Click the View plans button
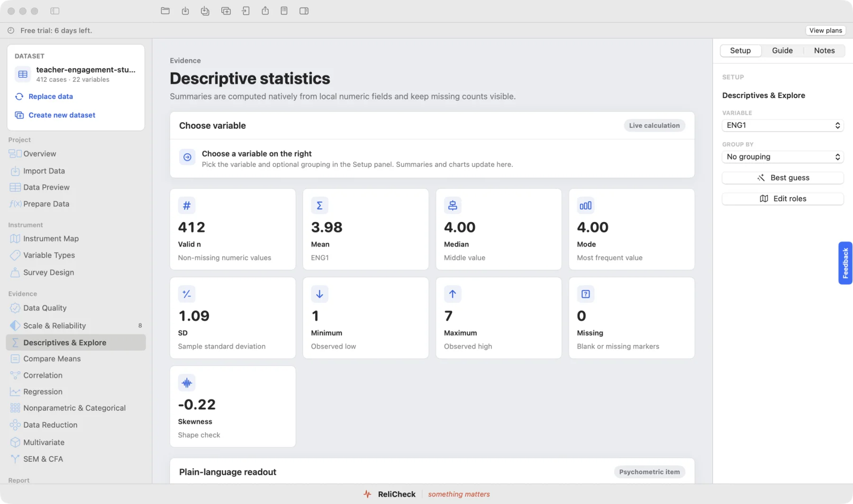 click(x=826, y=30)
